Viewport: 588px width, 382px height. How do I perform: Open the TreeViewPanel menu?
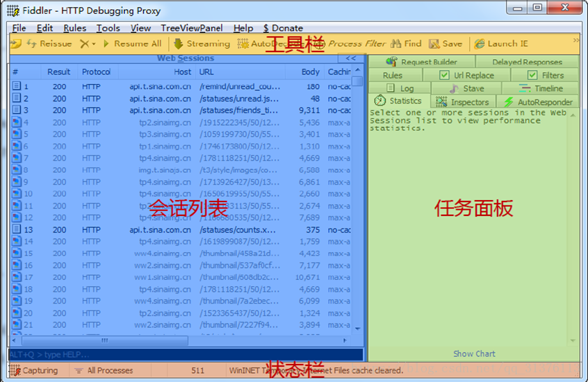pyautogui.click(x=192, y=28)
